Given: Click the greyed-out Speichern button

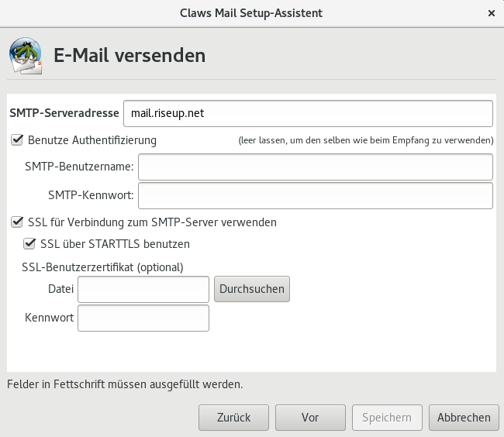Looking at the screenshot, I should 387,417.
